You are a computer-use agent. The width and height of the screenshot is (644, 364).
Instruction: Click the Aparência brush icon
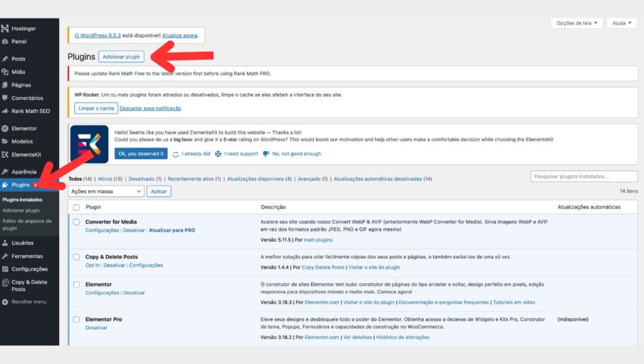(x=5, y=171)
